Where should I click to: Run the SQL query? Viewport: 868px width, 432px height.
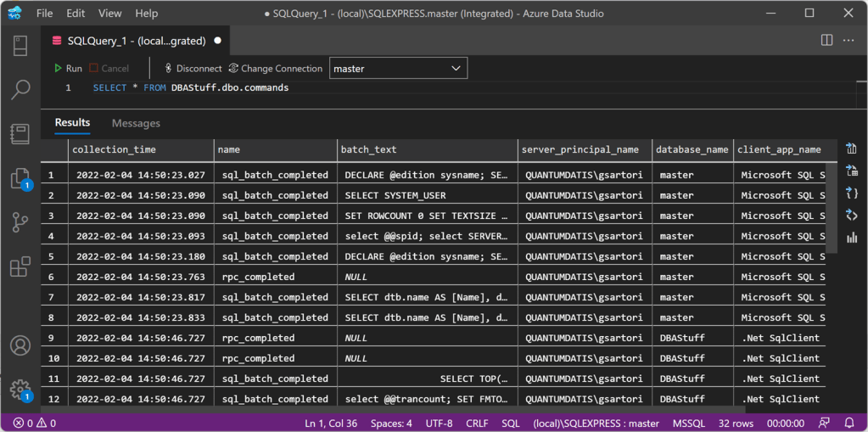click(x=68, y=69)
